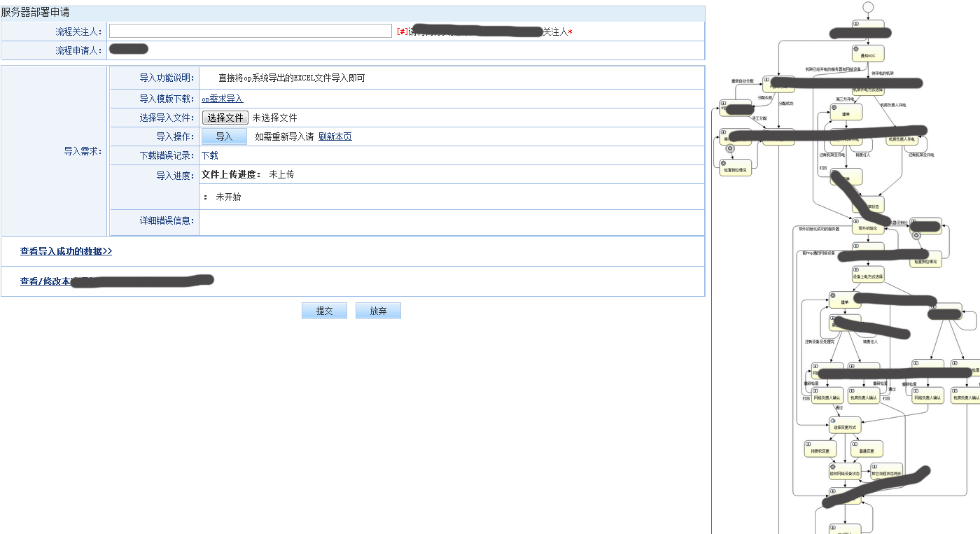Select the 预授权变更 node
This screenshot has height=534, width=980.
point(820,449)
